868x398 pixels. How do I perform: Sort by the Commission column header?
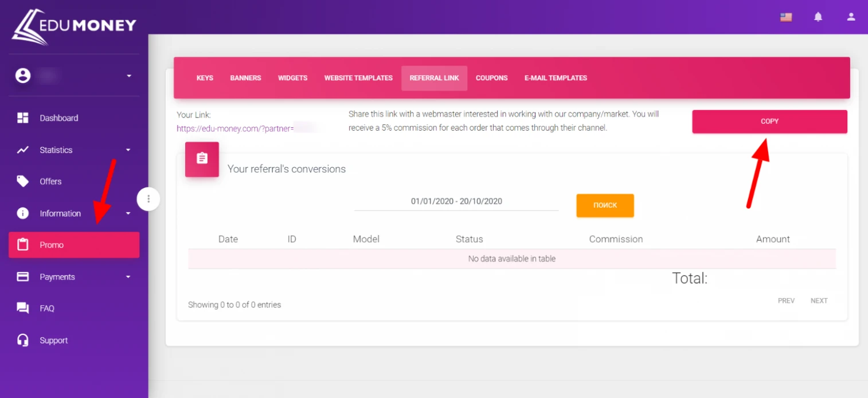coord(616,239)
